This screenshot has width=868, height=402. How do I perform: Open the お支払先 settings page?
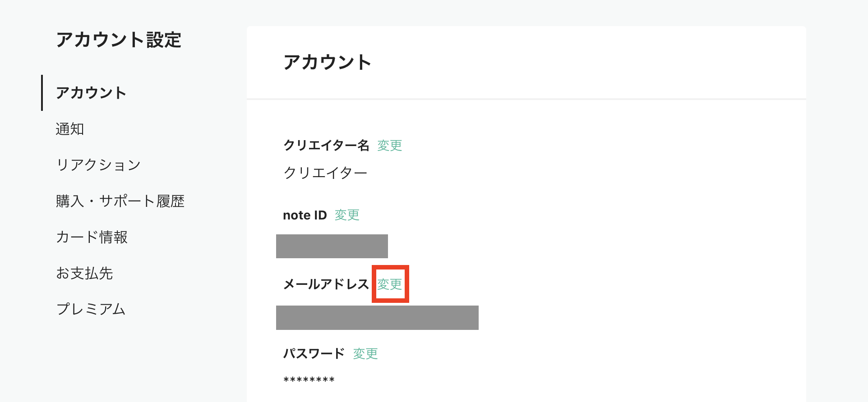click(84, 273)
